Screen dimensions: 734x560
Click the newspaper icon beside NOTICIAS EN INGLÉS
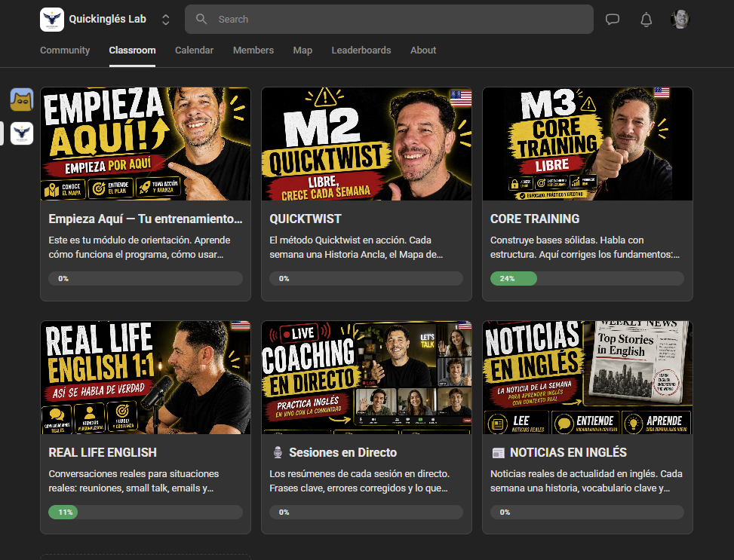point(499,453)
